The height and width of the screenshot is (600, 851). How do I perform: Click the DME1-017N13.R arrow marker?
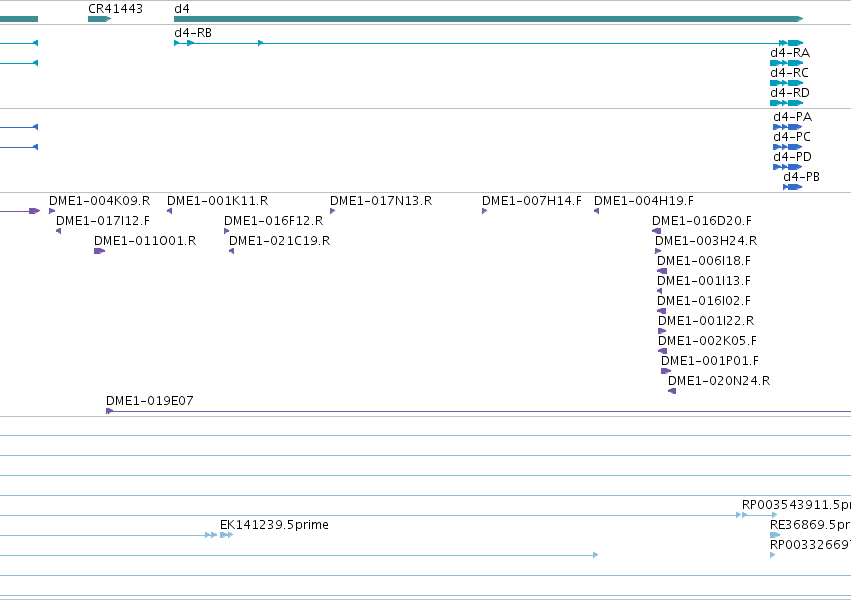point(332,211)
